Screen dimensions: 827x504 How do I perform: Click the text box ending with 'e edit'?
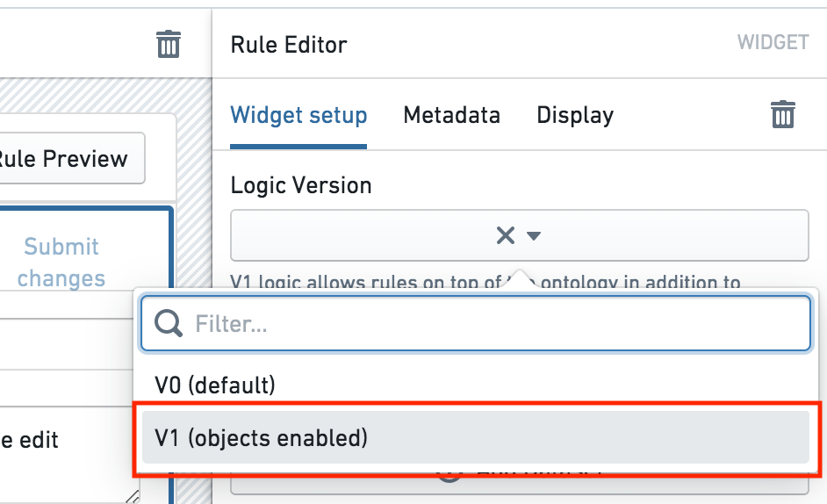[x=68, y=455]
